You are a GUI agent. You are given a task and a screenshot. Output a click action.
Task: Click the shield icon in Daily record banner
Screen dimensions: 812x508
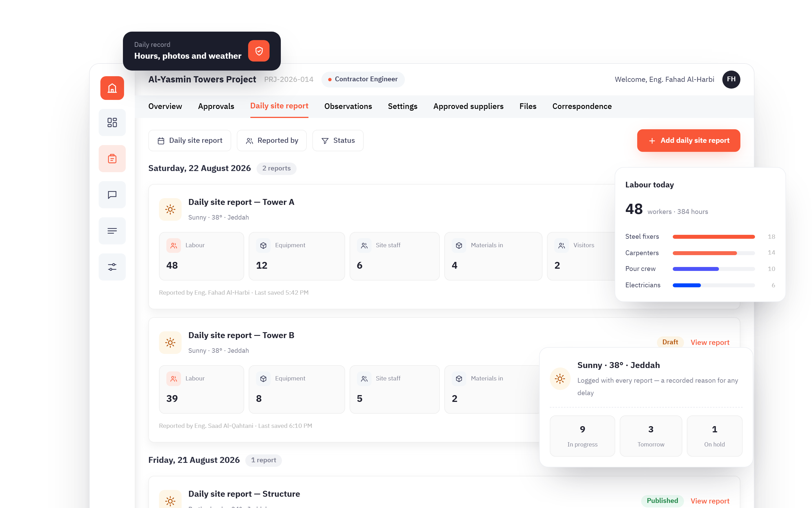[x=259, y=51]
